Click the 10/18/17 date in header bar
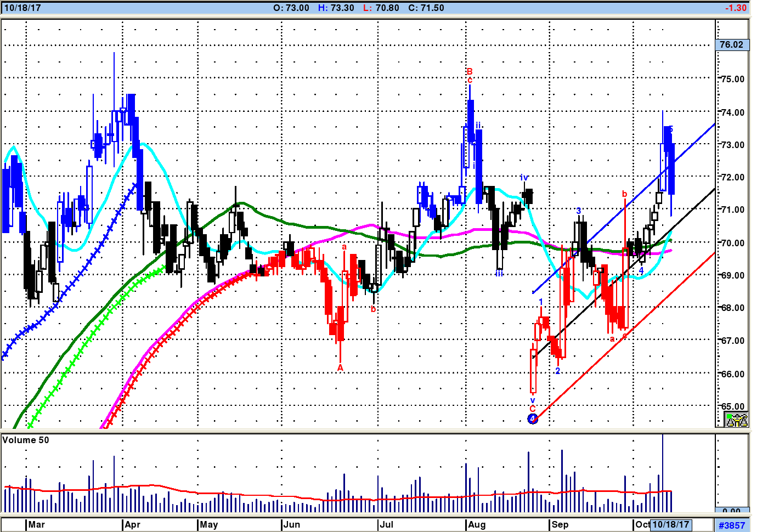 pos(22,8)
